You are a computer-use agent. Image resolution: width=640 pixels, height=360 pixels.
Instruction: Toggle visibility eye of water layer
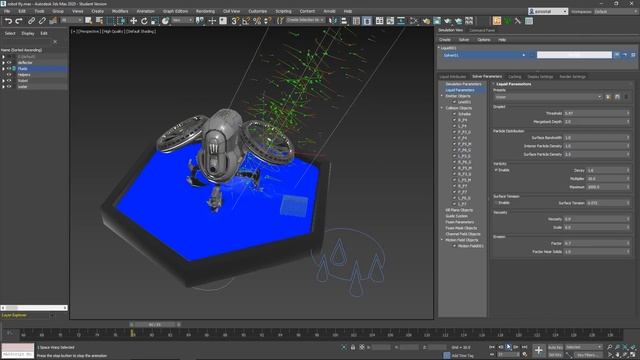[x=9, y=87]
